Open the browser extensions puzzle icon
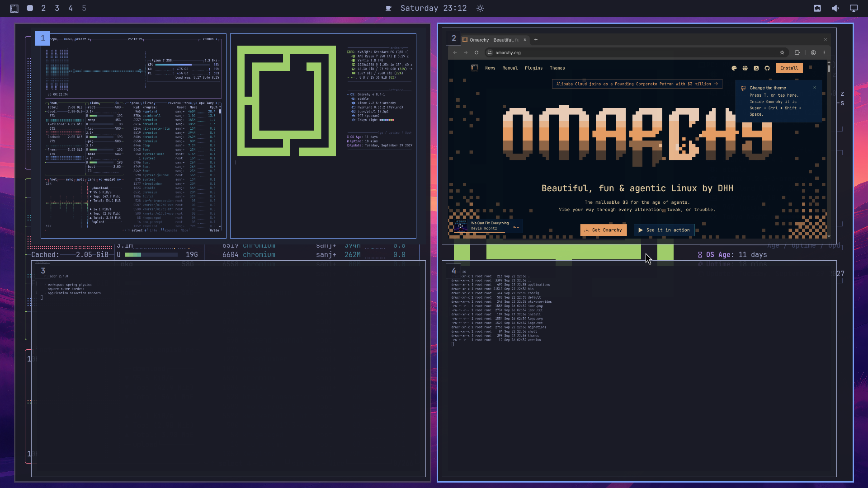Viewport: 868px width, 488px height. (797, 52)
